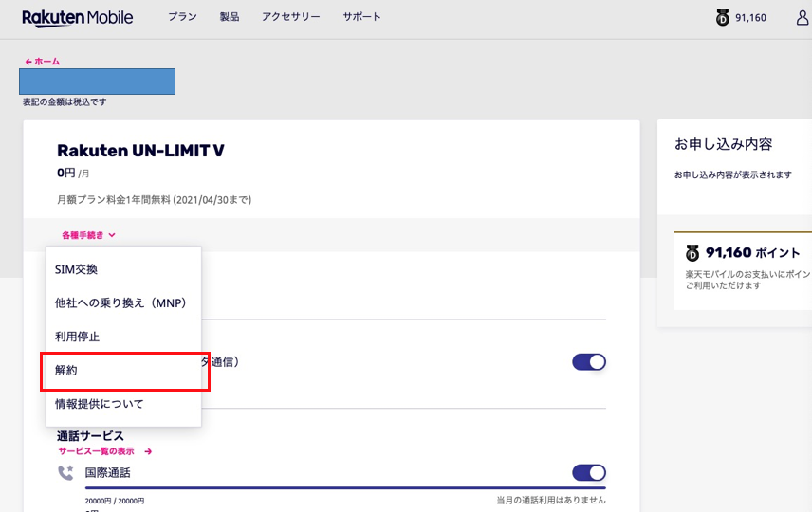Click the 0円 /月 price text
This screenshot has width=812, height=512.
pos(73,173)
